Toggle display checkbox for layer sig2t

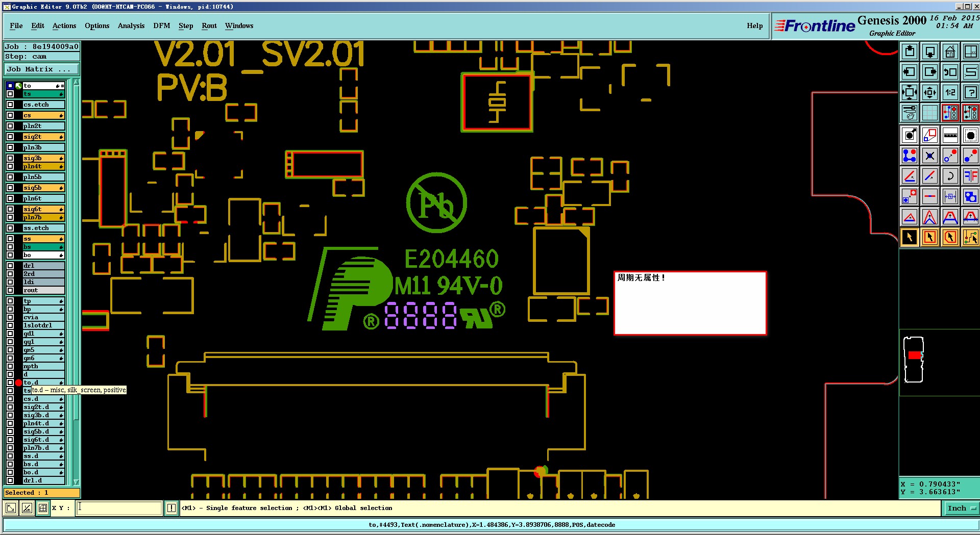pos(10,137)
